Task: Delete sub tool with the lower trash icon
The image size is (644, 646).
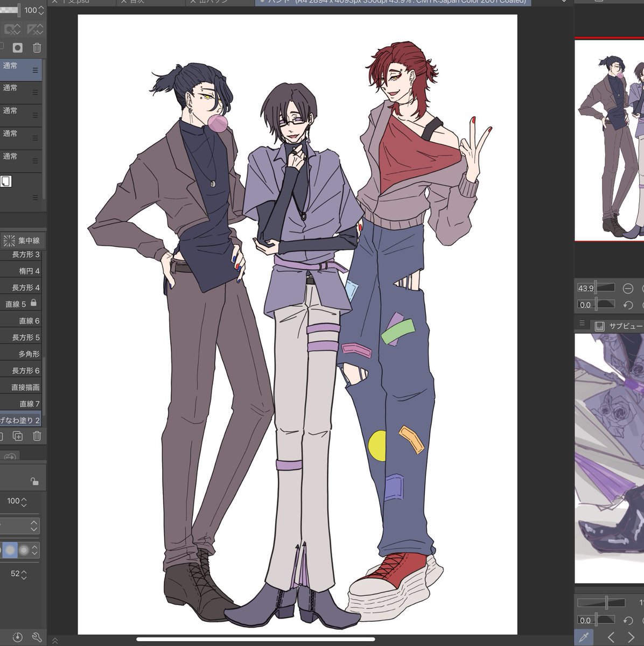Action: pyautogui.click(x=37, y=436)
